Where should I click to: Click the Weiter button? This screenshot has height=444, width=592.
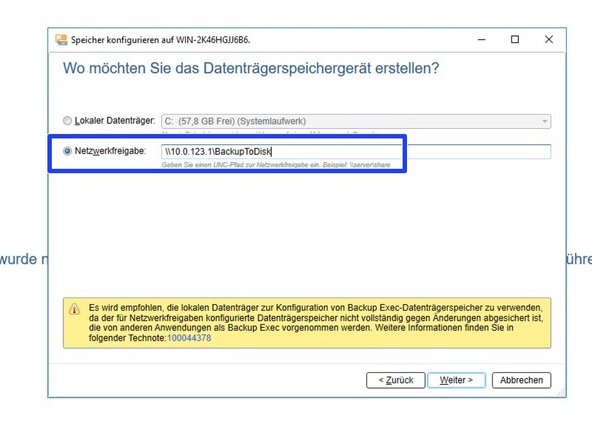(456, 380)
